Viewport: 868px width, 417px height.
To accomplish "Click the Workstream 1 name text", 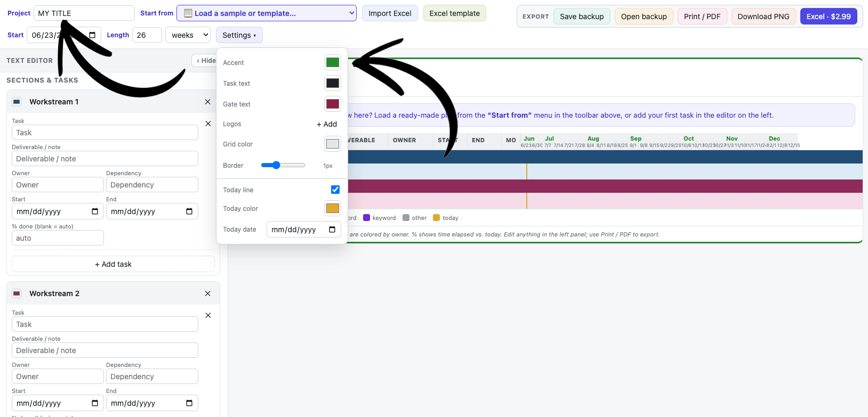I will tap(54, 102).
